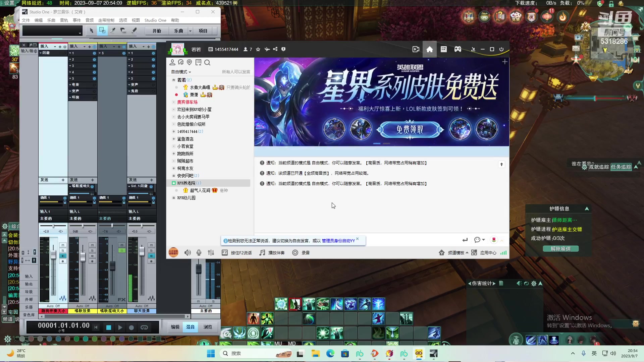Screen dimensions: 644x362
Task: Open Studio One 视图 menu
Action: [136, 20]
